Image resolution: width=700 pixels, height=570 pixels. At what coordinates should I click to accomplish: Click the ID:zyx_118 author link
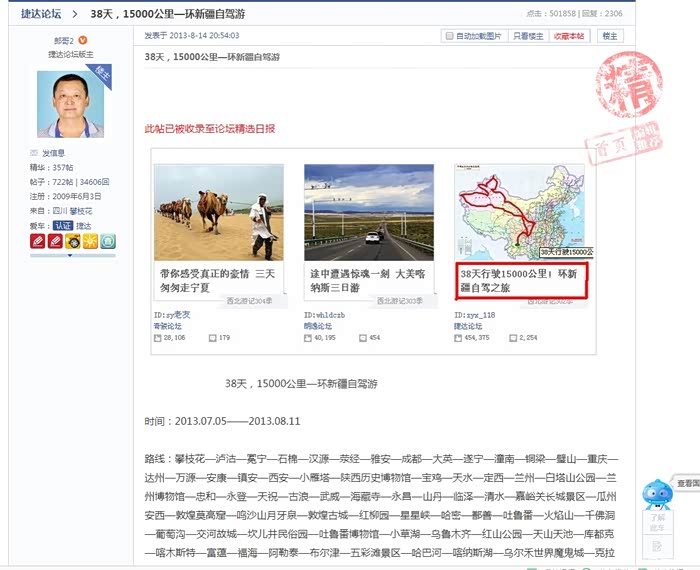(x=475, y=315)
